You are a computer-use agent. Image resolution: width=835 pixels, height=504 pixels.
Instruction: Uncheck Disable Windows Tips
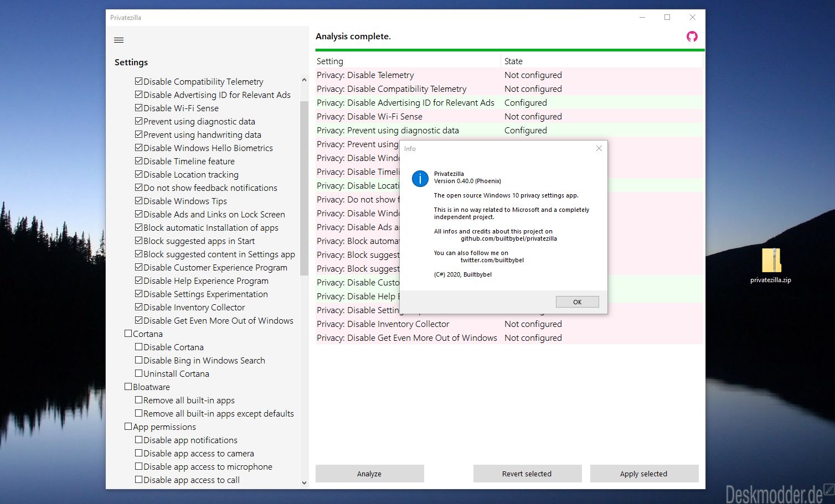139,201
